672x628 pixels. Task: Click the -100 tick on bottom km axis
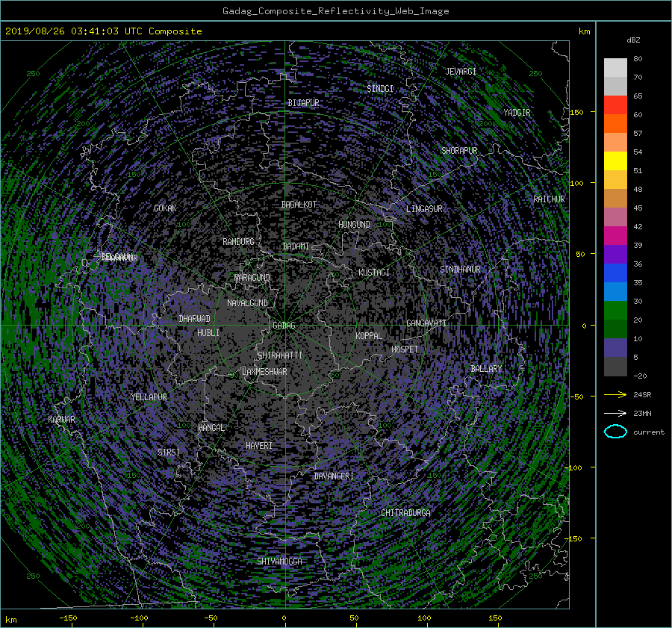tap(139, 618)
